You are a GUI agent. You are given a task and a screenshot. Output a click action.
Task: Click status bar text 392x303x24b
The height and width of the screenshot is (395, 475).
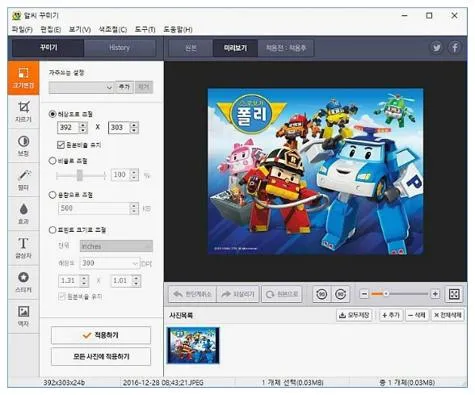coord(64,382)
